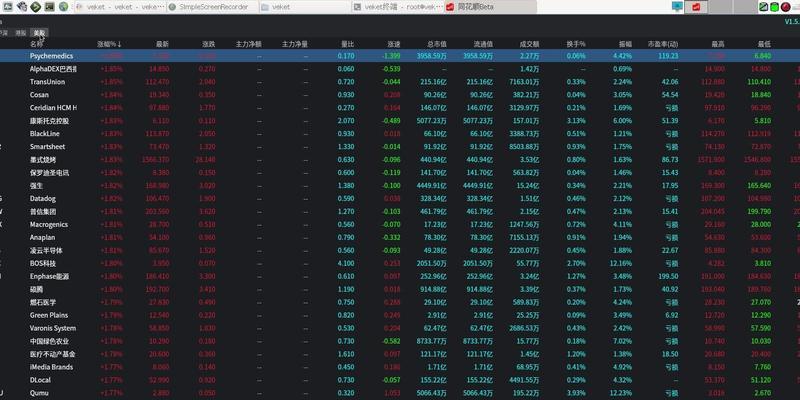800x400 pixels.
Task: Click the 流通值 column header
Action: 483,44
